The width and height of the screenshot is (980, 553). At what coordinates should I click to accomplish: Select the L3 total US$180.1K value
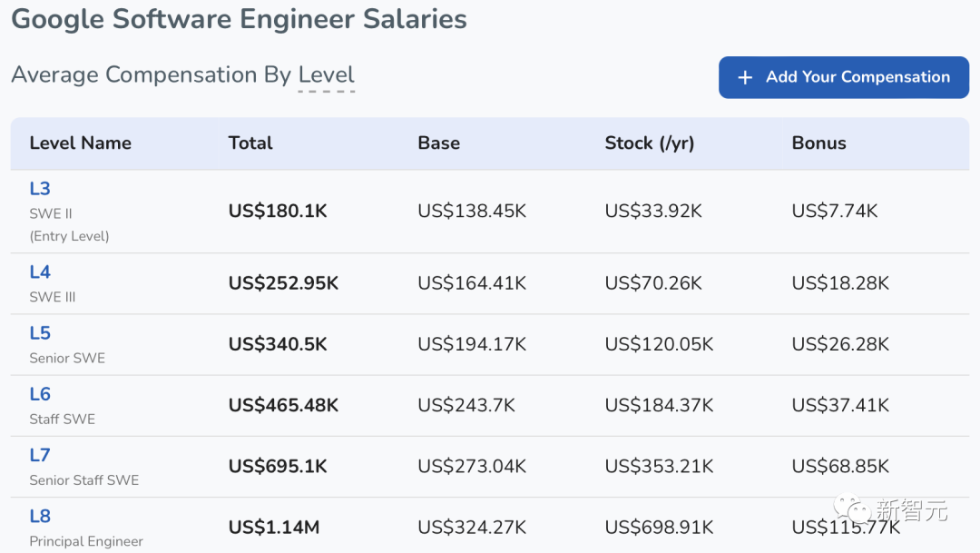pyautogui.click(x=278, y=212)
